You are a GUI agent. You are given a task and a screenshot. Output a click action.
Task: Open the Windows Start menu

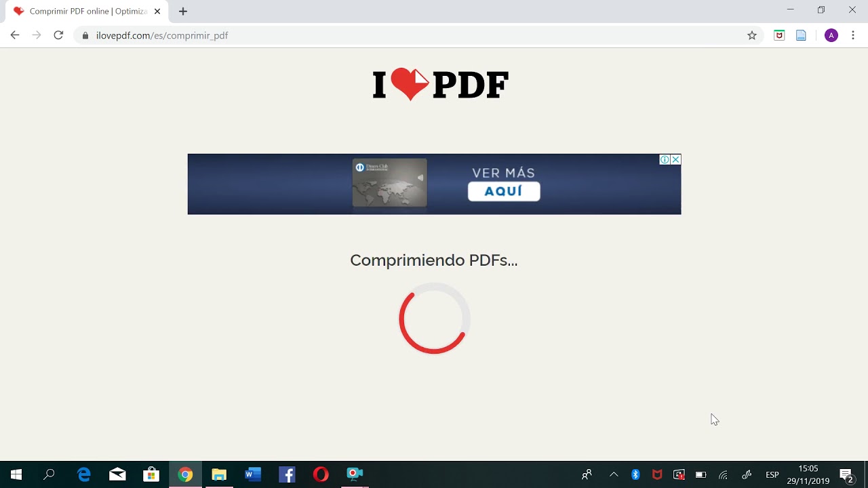(x=16, y=474)
